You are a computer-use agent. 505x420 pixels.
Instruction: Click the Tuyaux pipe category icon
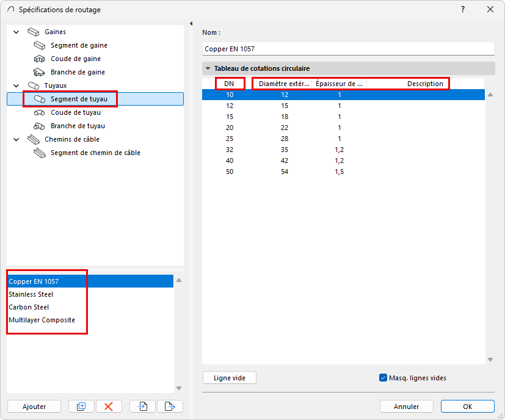[33, 85]
